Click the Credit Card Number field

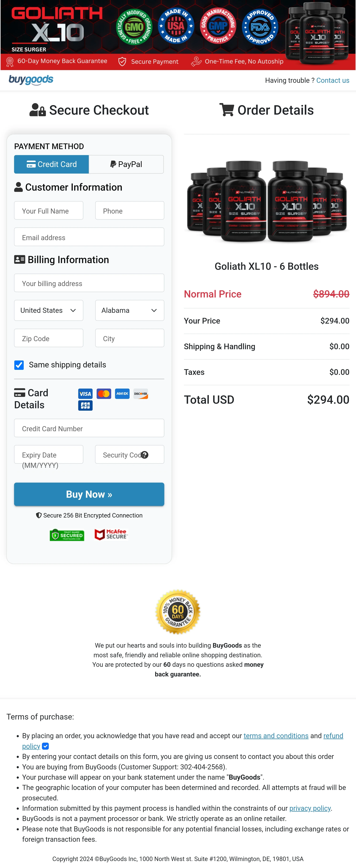tap(89, 428)
